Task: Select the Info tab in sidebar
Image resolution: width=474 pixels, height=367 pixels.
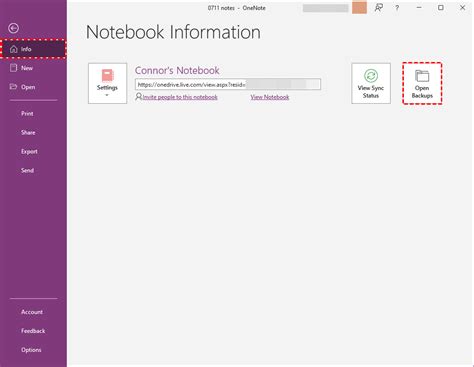Action: pos(33,49)
